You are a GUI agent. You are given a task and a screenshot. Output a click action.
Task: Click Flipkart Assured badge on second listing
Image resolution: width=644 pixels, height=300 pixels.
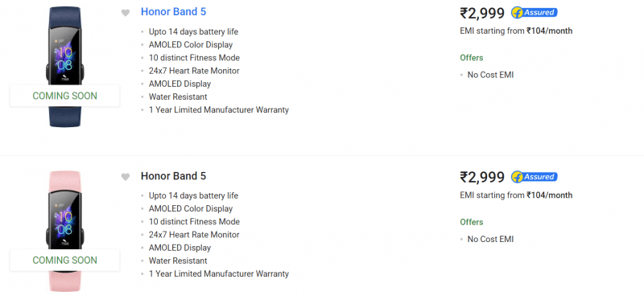(534, 177)
